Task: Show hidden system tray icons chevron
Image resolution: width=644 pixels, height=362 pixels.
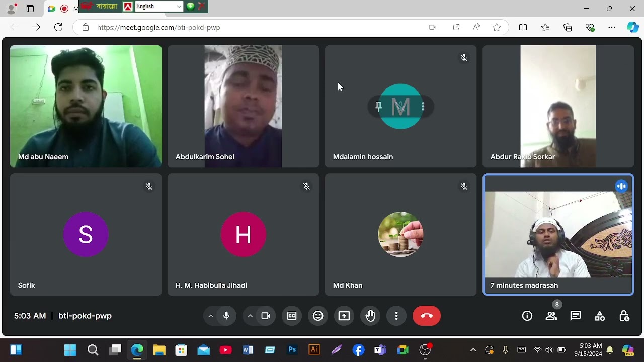Action: [473, 350]
